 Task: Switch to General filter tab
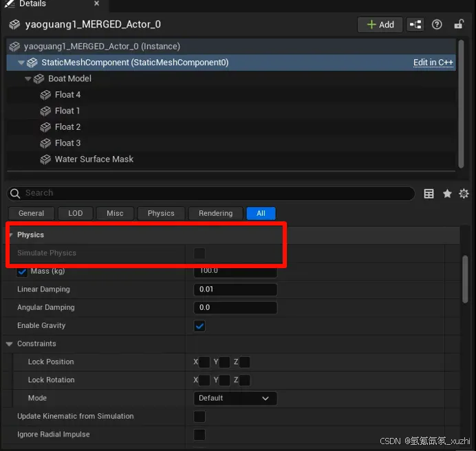point(31,213)
